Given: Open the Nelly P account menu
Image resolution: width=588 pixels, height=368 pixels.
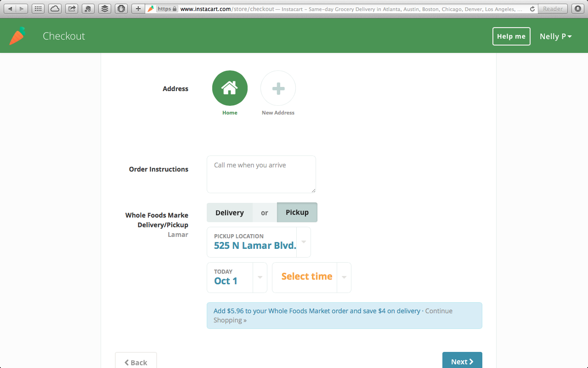Looking at the screenshot, I should coord(555,36).
